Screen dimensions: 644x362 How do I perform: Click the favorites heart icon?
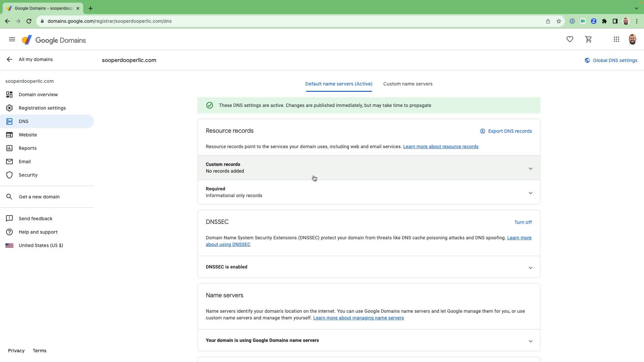pyautogui.click(x=570, y=40)
